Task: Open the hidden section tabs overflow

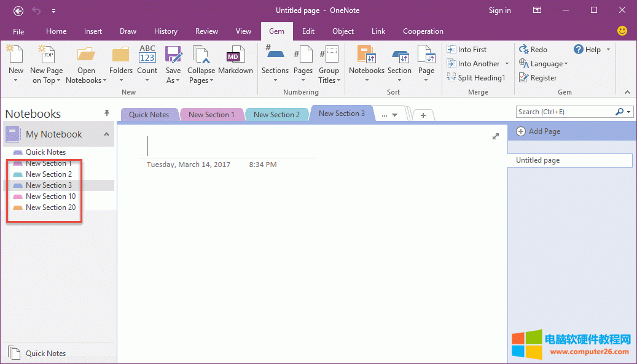Action: (x=389, y=115)
